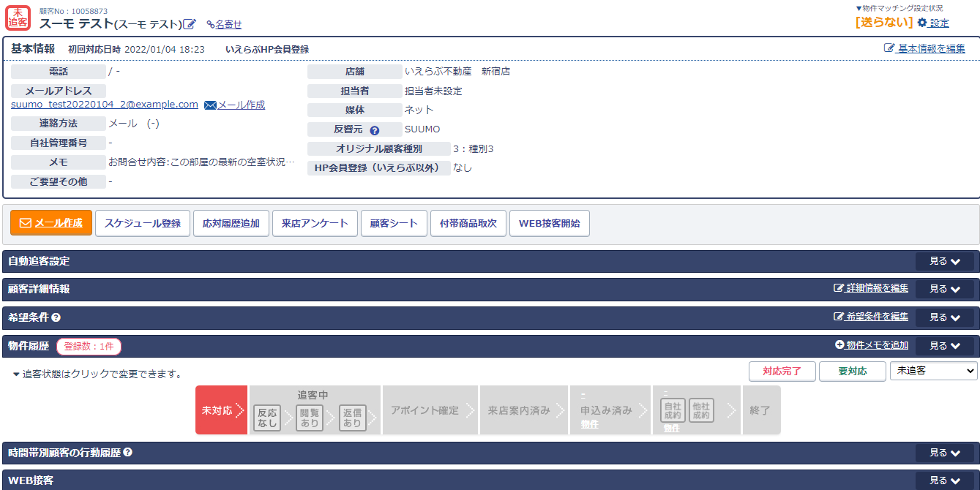980x490 pixels.
Task: Click the orange メール作成 button
Action: click(x=51, y=223)
